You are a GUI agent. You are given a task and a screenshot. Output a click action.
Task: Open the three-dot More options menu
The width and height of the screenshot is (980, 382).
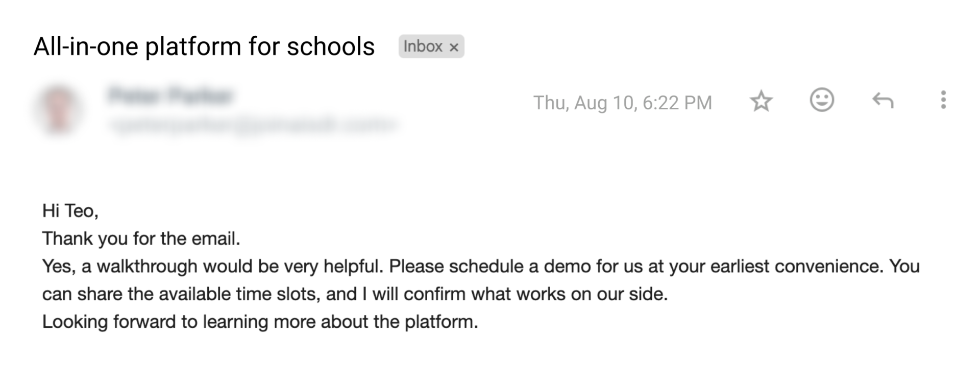[943, 100]
